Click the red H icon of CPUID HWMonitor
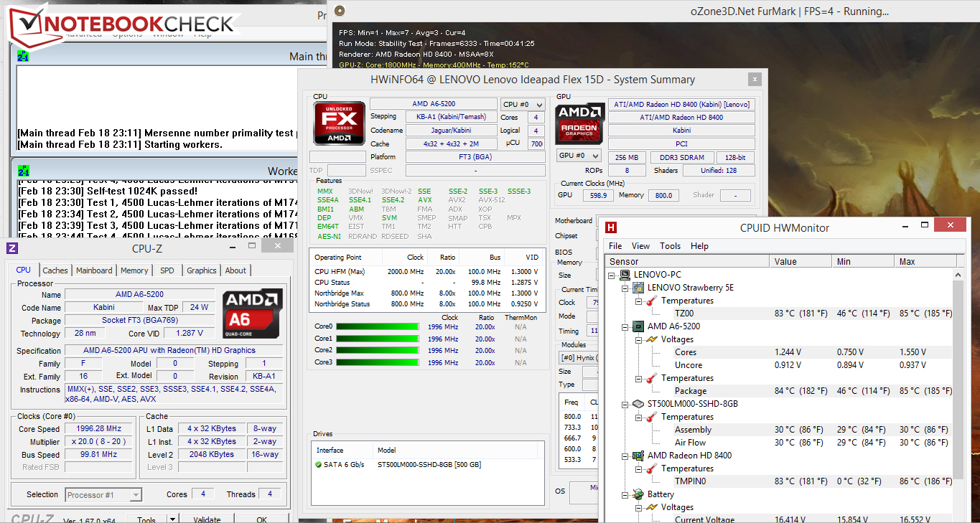 (x=611, y=227)
